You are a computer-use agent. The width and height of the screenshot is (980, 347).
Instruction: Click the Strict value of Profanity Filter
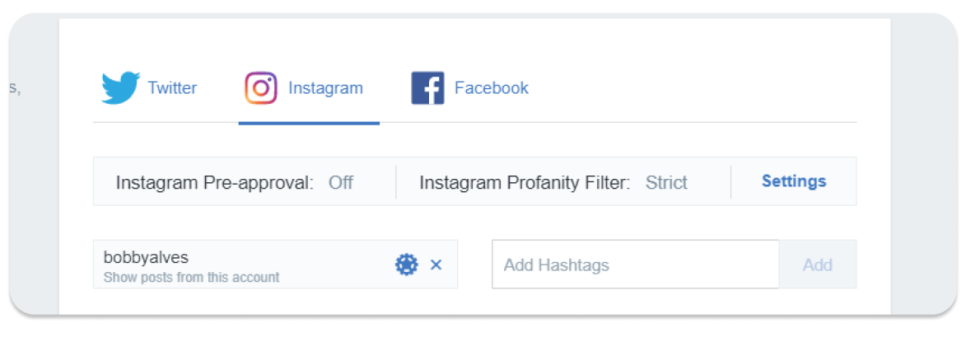click(x=666, y=182)
